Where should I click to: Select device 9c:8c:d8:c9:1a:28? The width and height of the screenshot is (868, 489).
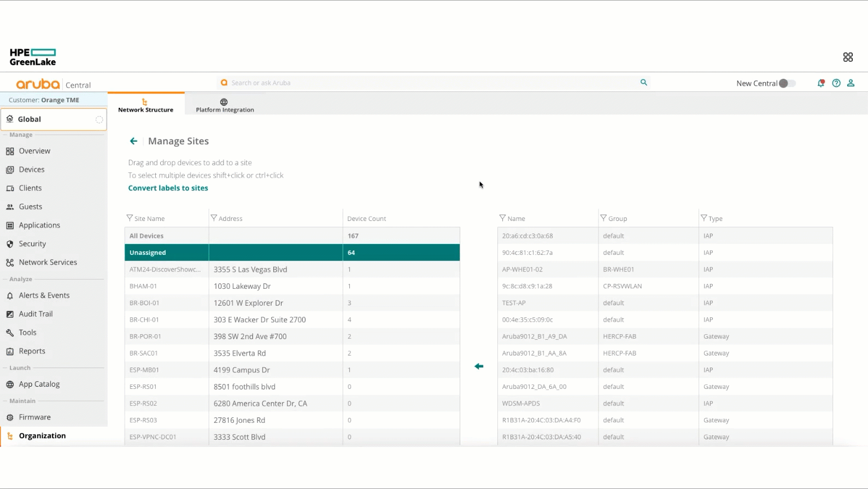point(665,286)
